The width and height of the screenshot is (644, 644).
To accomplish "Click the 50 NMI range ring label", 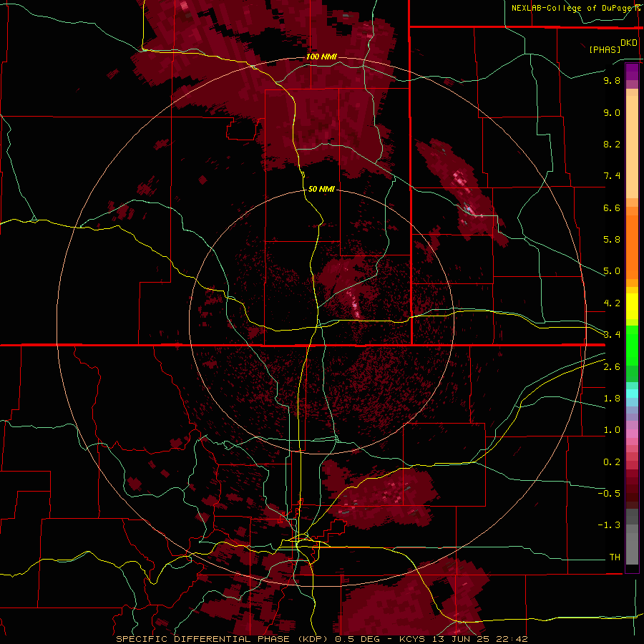I will pos(321,189).
